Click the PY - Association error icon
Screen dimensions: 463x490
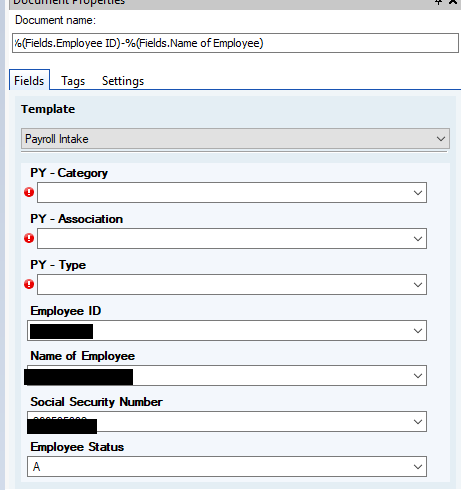pyautogui.click(x=29, y=238)
